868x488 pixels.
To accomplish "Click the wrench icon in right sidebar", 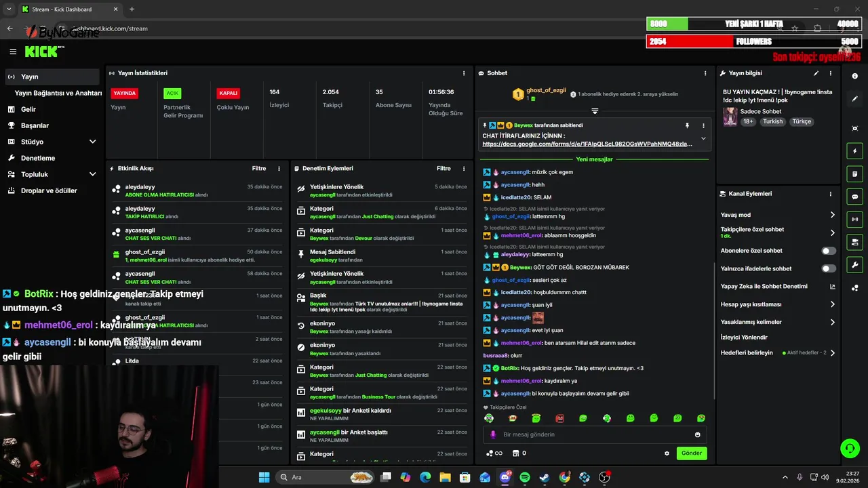I will click(x=854, y=265).
